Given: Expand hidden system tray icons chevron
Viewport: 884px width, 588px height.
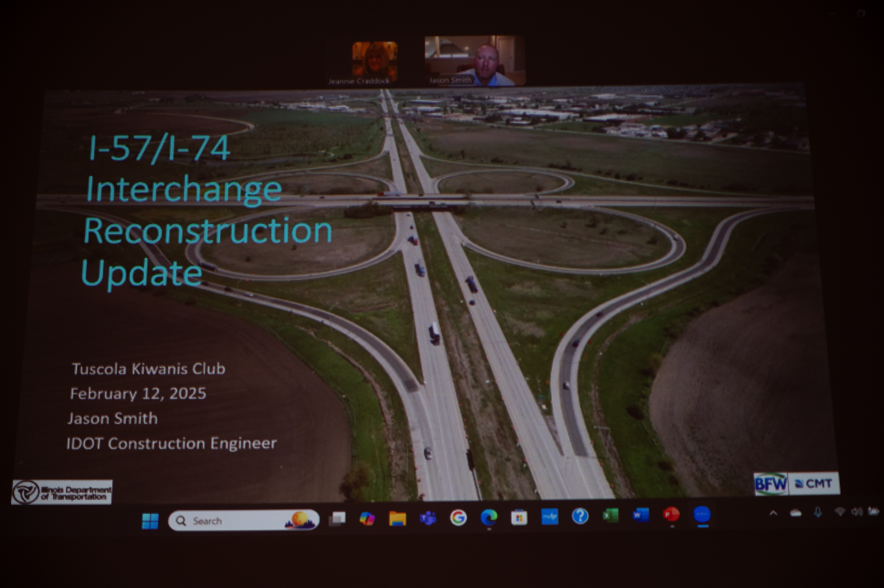Looking at the screenshot, I should point(773,513).
